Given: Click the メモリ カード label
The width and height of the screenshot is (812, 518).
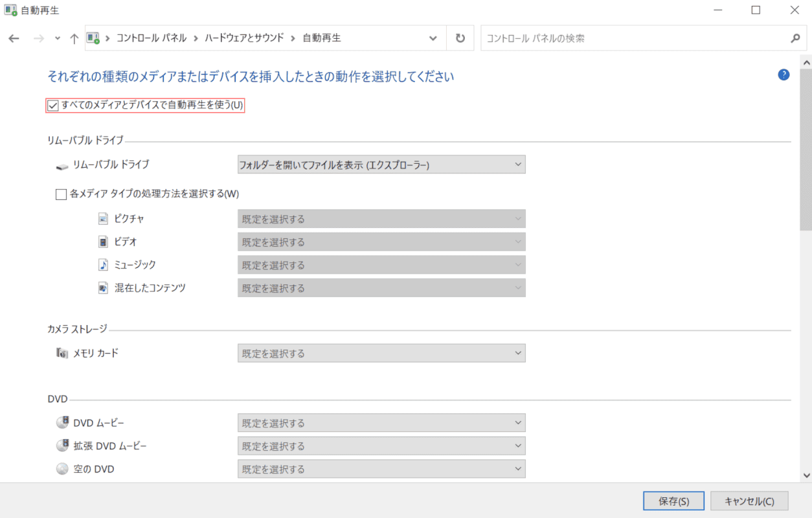Looking at the screenshot, I should tap(96, 354).
